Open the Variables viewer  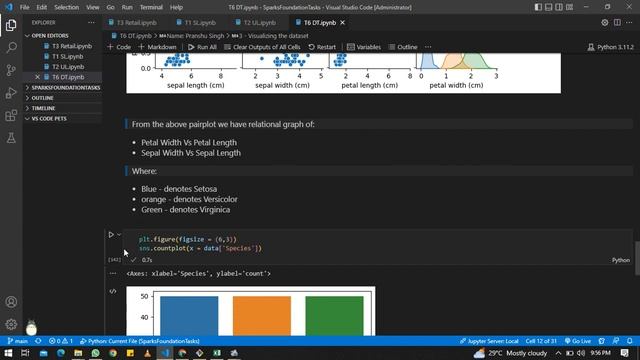coord(364,47)
